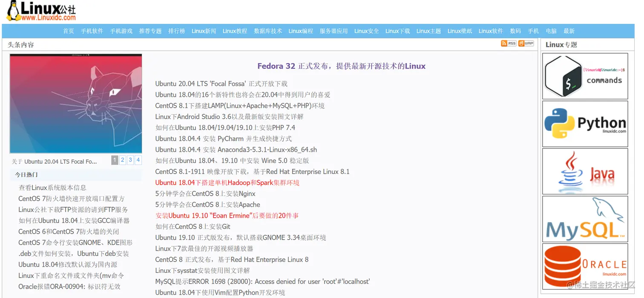The width and height of the screenshot is (644, 298).
Task: Open Ubuntu 18.04上安装GCC编译器 hot item
Action: click(x=74, y=221)
